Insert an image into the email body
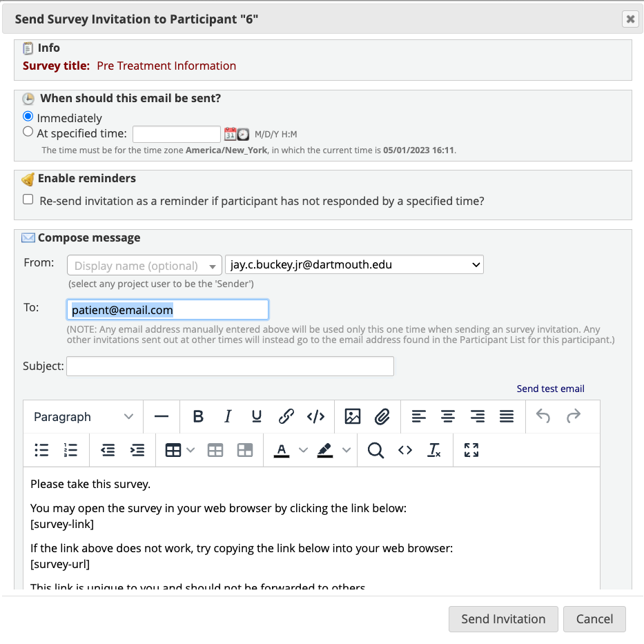Image resolution: width=644 pixels, height=644 pixels. pos(353,416)
